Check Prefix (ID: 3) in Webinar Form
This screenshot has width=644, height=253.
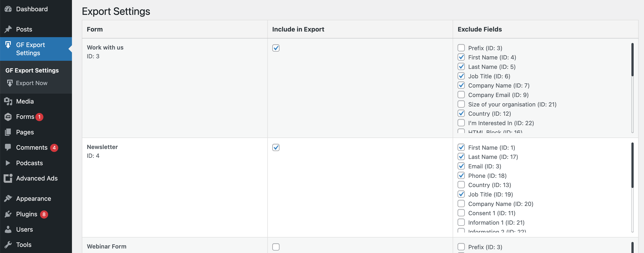click(461, 247)
